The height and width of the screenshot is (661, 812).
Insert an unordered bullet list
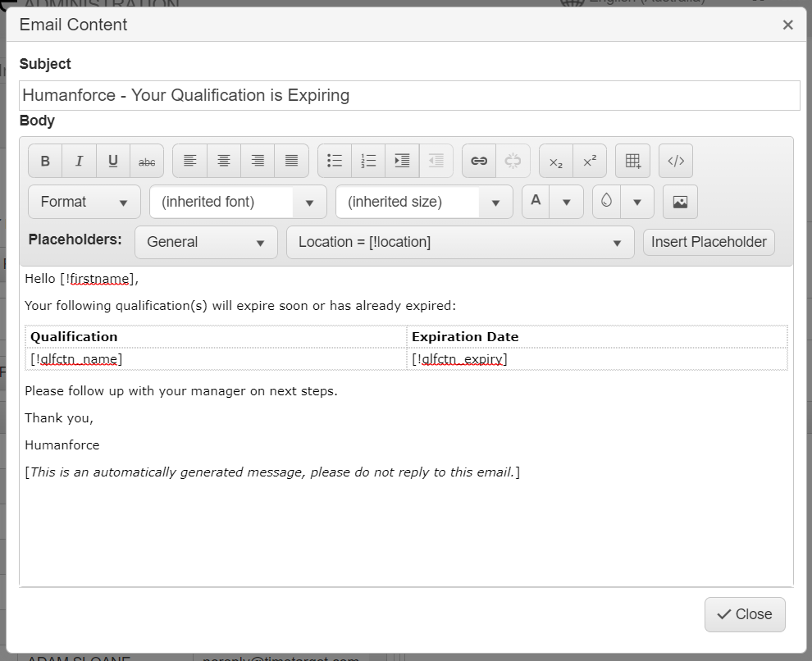pos(335,161)
